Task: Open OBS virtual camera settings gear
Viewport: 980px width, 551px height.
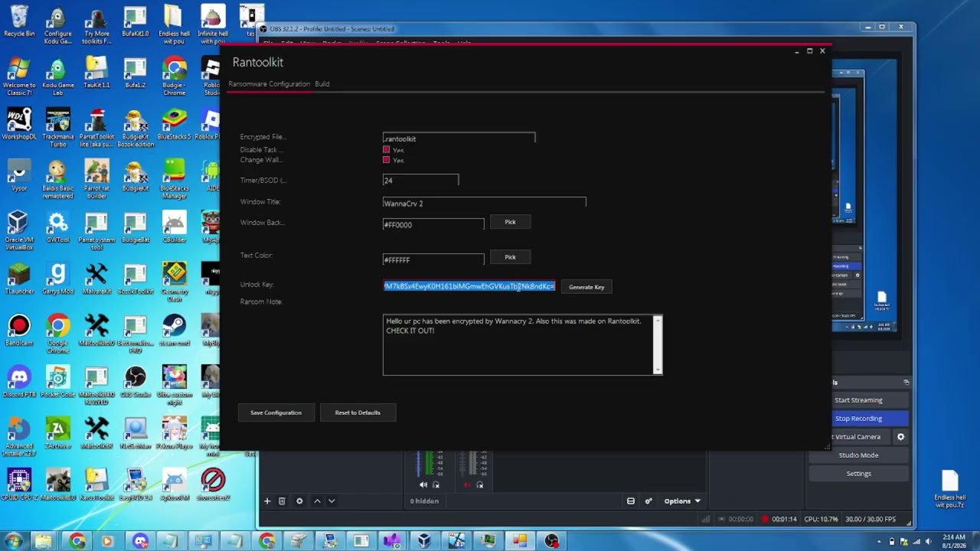Action: click(900, 437)
